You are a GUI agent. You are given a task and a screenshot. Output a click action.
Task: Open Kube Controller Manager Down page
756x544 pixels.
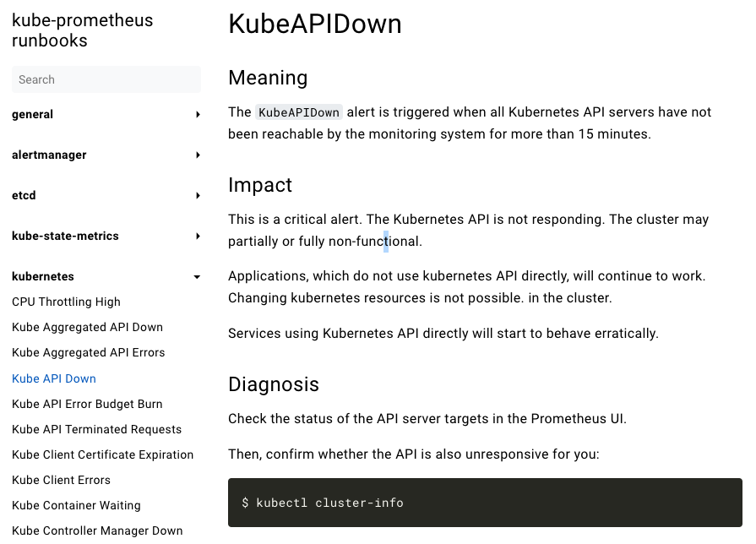[97, 531]
